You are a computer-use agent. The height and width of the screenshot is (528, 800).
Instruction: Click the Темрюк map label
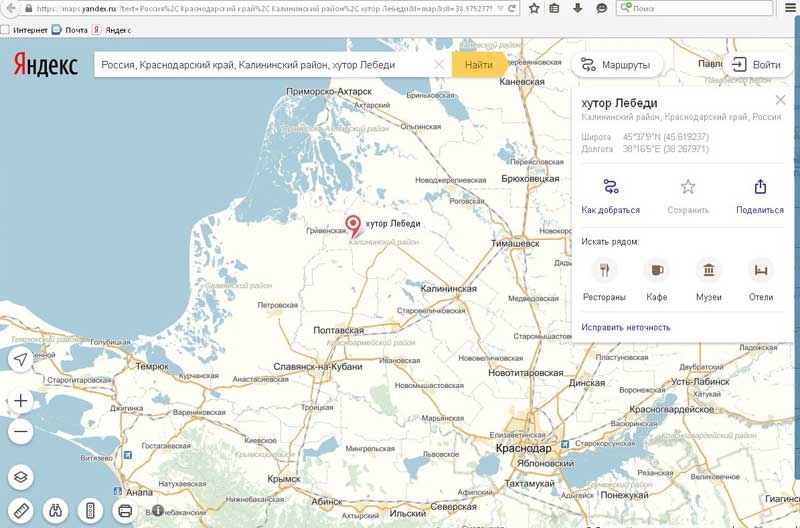tap(152, 366)
